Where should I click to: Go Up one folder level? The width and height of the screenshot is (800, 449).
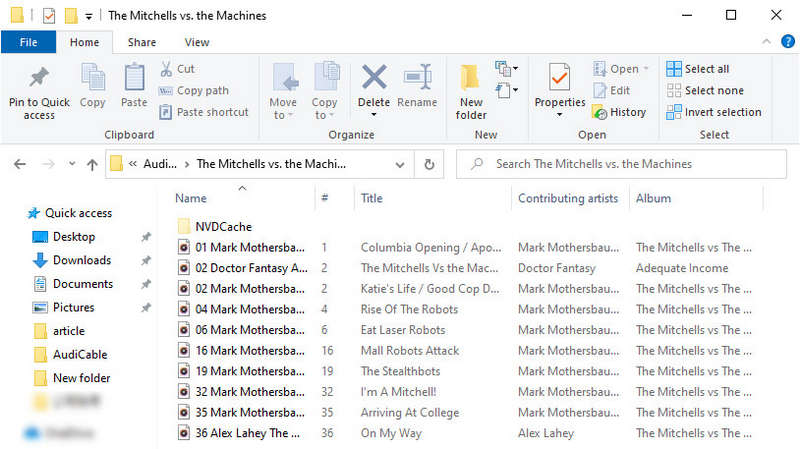pos(92,164)
